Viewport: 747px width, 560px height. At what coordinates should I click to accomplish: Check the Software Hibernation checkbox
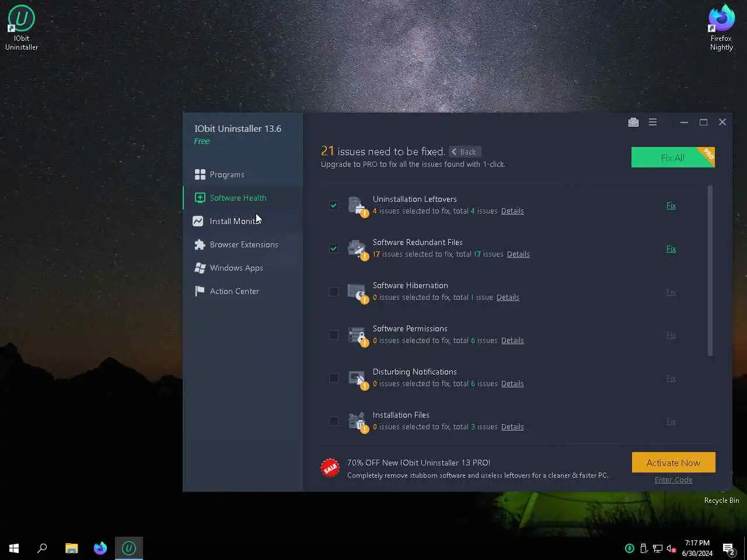coord(333,292)
